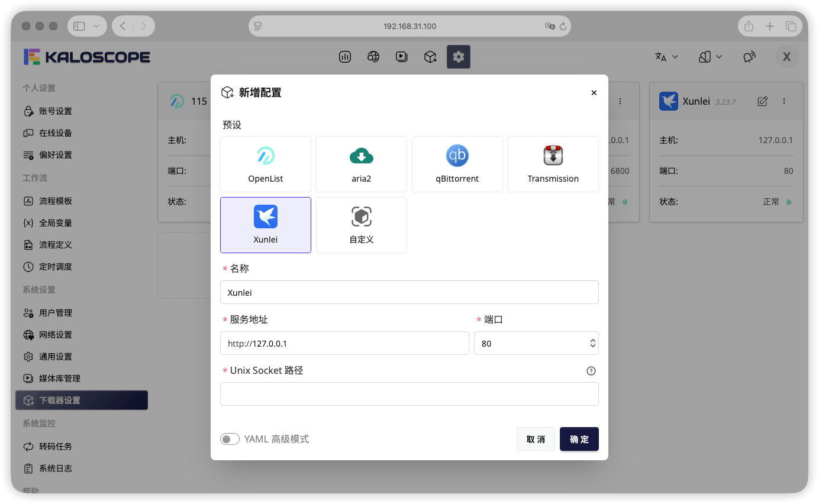Click Safari translate icon in address bar
The image size is (819, 504).
[x=550, y=26]
